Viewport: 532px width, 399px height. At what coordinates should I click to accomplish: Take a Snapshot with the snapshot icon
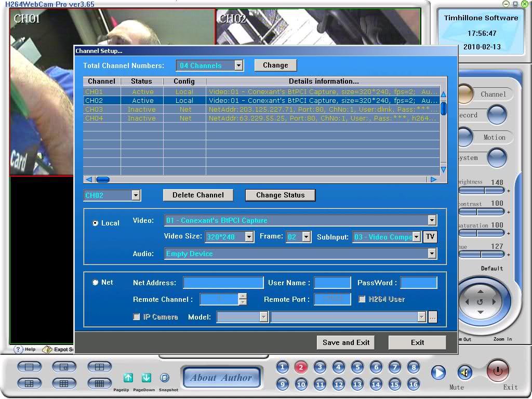pos(165,378)
